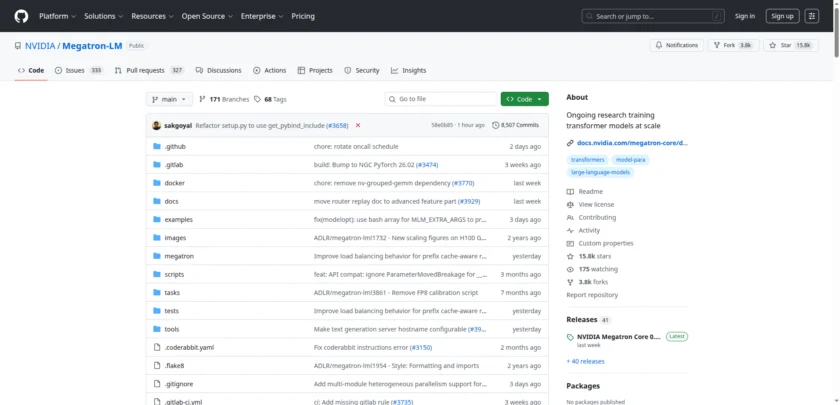
Task: Open the docs folder
Action: pos(171,201)
